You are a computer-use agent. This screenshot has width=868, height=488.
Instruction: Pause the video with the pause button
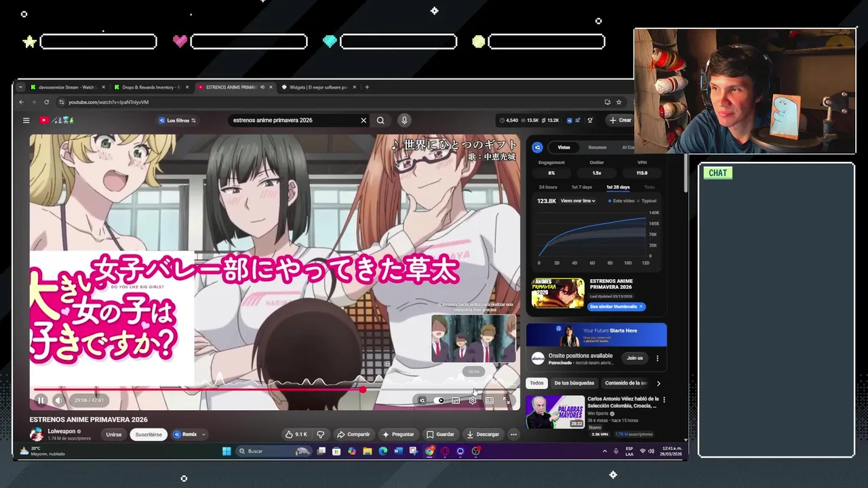[41, 401]
